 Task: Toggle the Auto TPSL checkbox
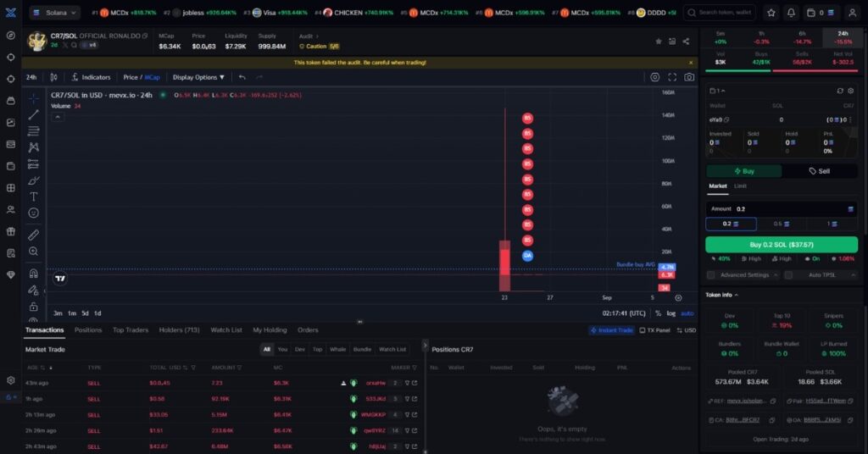[x=789, y=274]
